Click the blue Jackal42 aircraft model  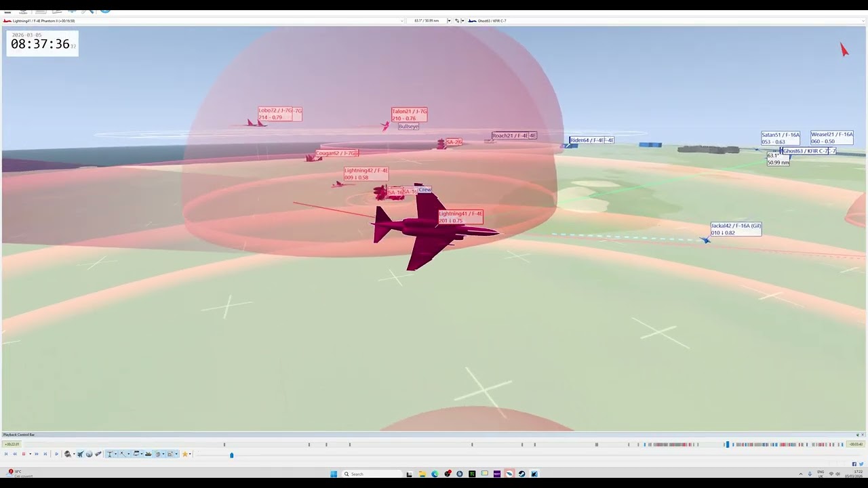pyautogui.click(x=705, y=239)
